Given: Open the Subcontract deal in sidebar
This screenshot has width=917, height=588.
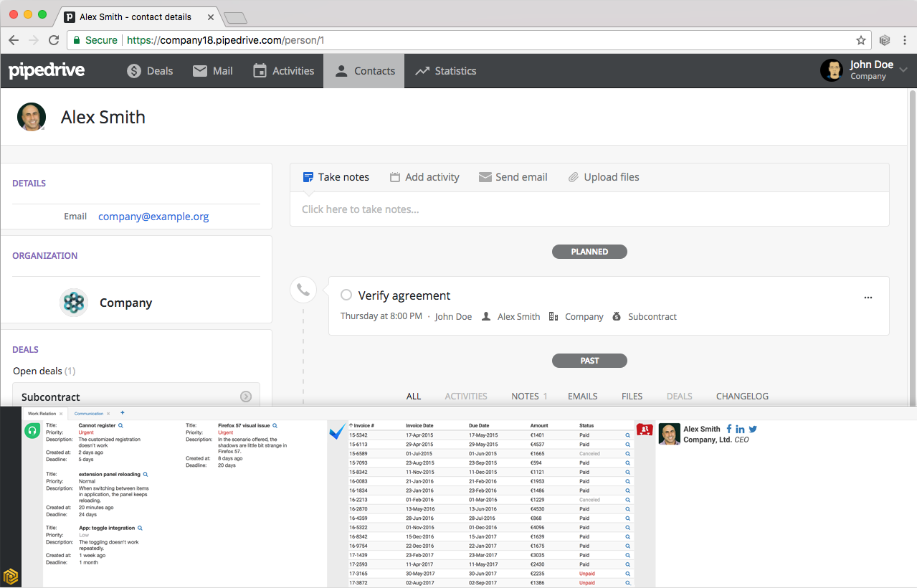Looking at the screenshot, I should point(136,397).
